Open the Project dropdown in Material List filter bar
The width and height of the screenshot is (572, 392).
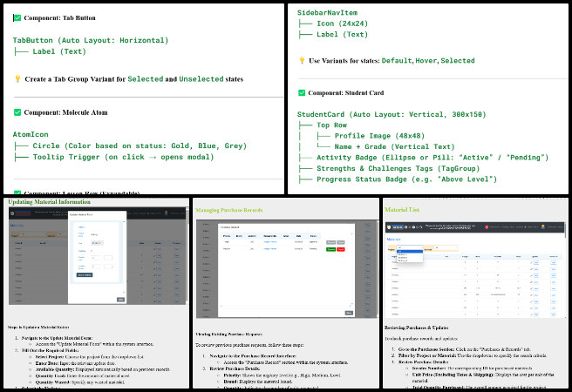point(409,247)
